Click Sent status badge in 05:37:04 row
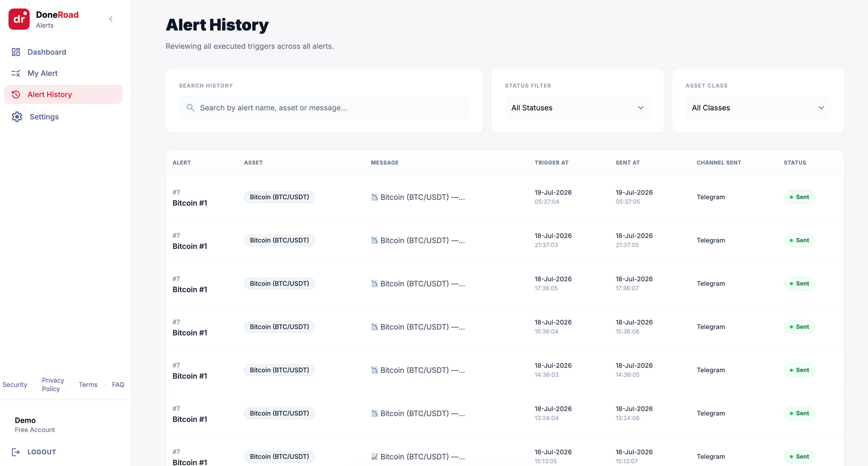Viewport: 868px width, 466px height. [799, 197]
